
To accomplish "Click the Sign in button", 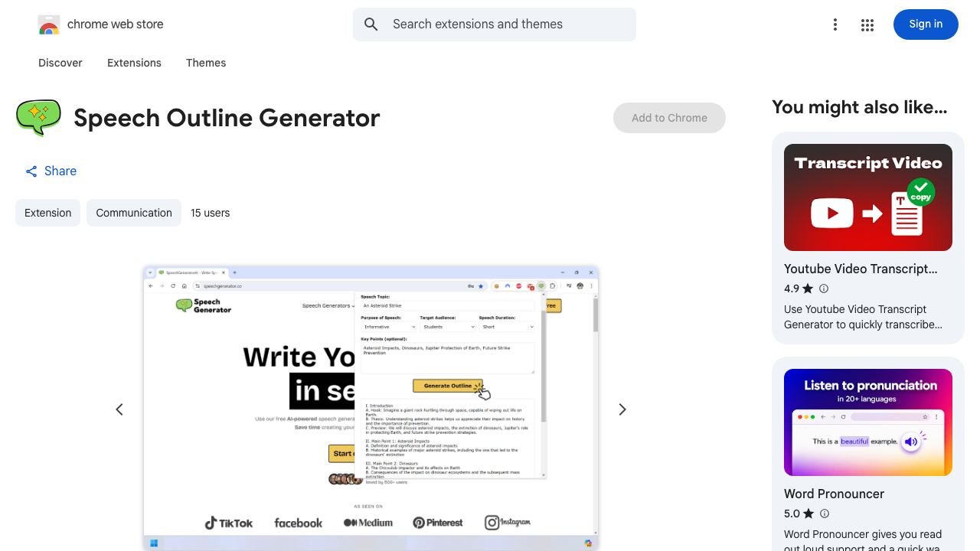I will pos(926,24).
